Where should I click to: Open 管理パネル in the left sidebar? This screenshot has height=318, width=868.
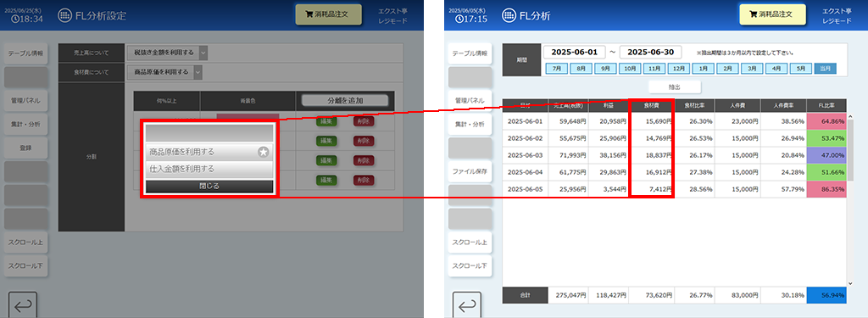coord(25,101)
